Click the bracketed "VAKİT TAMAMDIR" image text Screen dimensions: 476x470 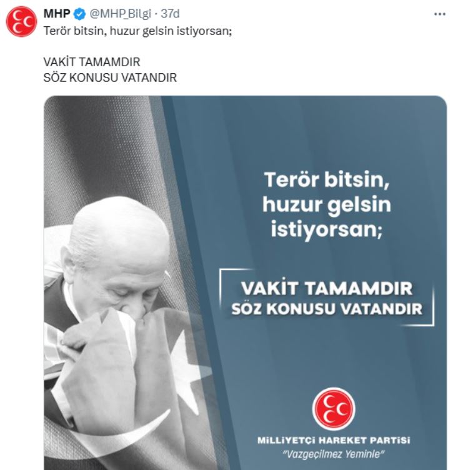coord(327,288)
